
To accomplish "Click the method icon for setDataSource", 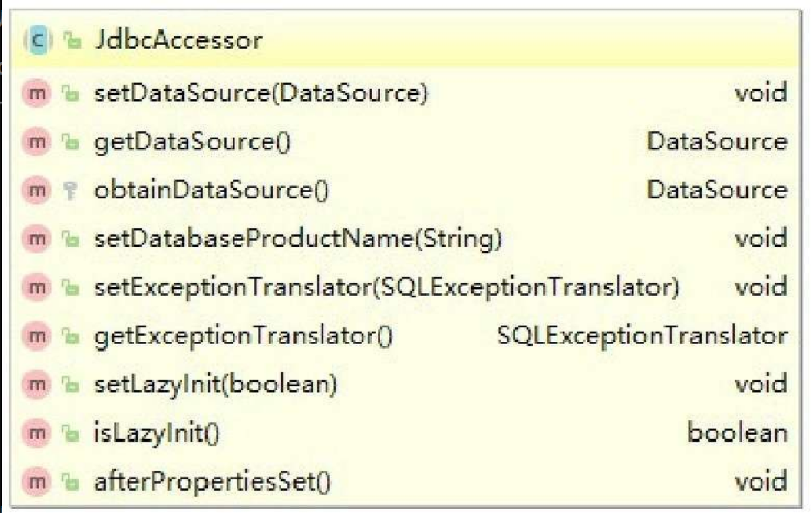I will (37, 94).
